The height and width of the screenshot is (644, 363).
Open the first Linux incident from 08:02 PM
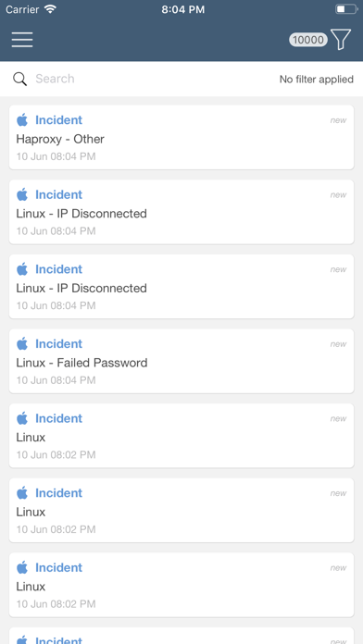181,436
